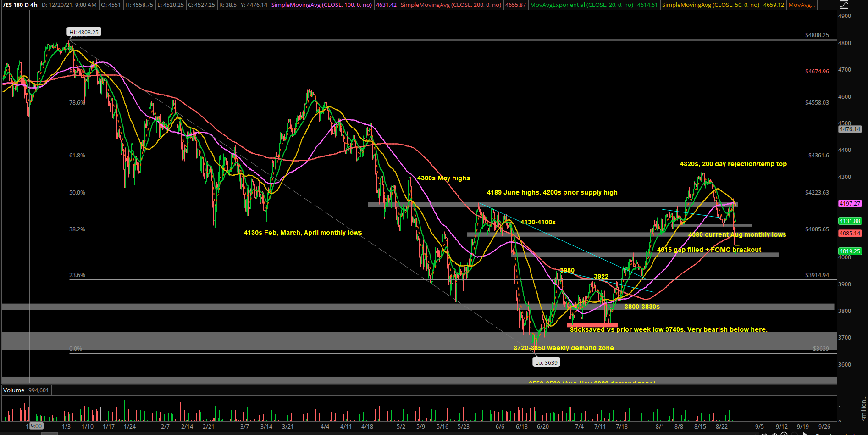Click the green 4019.25 price bubble

coord(850,251)
